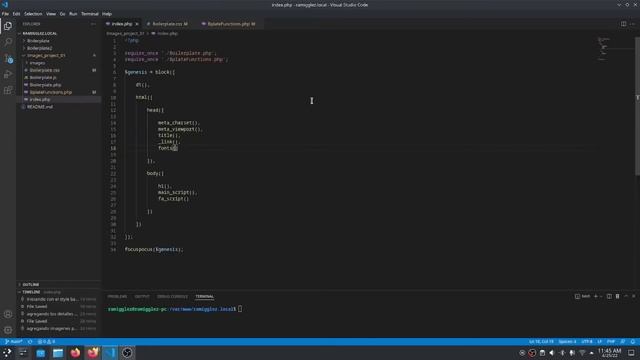Split the terminal panel
The image size is (640, 360).
(609, 296)
